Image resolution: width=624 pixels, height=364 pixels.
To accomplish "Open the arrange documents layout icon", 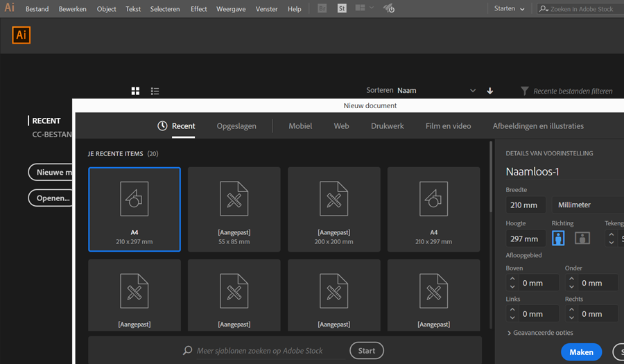I will (x=360, y=8).
